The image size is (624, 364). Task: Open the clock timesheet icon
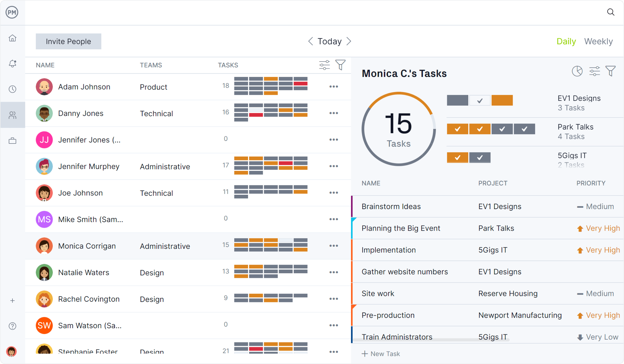click(x=12, y=89)
